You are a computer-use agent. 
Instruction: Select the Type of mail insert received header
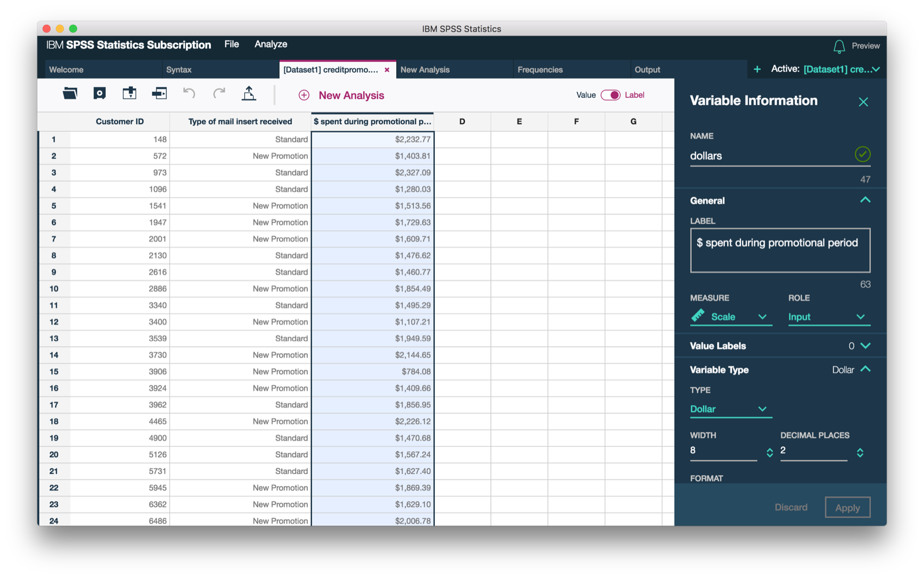[240, 122]
